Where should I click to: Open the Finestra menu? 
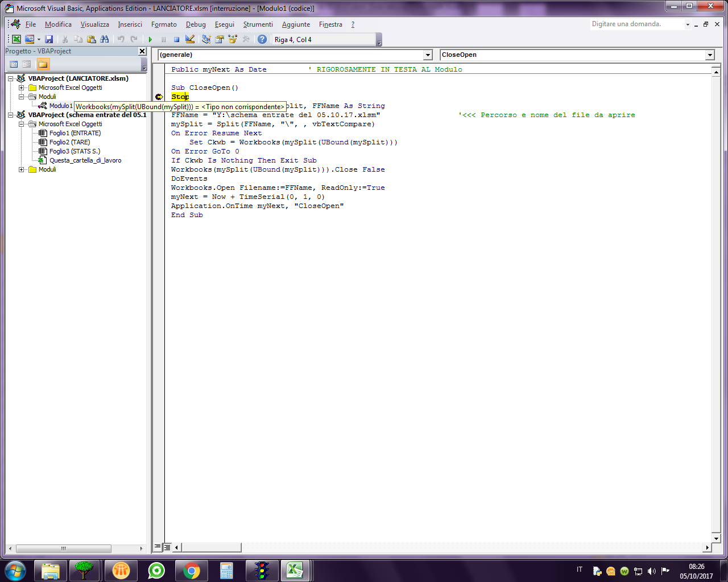(x=330, y=24)
